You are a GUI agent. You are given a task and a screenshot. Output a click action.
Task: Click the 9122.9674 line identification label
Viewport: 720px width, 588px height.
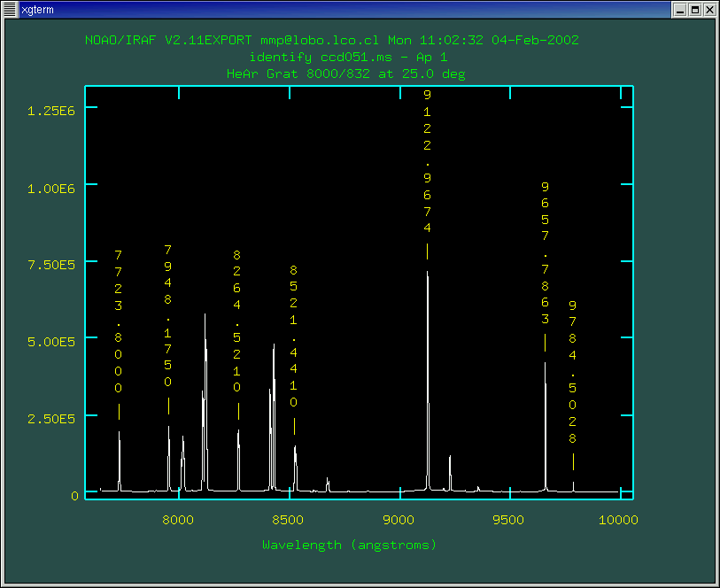(428, 161)
